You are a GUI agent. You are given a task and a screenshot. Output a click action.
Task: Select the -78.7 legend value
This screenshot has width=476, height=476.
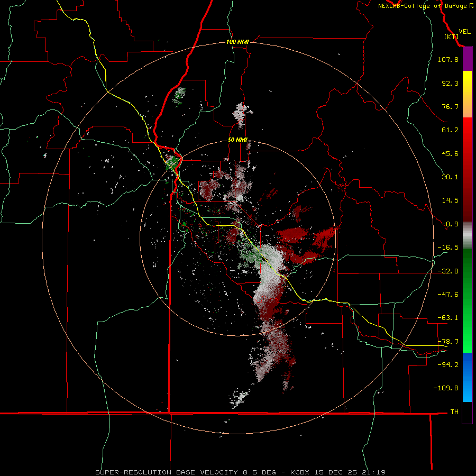click(x=448, y=342)
